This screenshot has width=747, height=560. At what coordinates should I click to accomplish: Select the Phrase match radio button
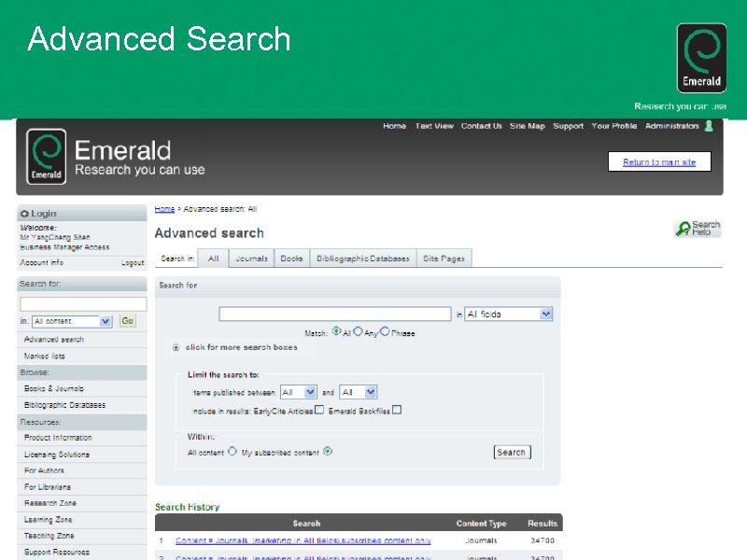385,329
